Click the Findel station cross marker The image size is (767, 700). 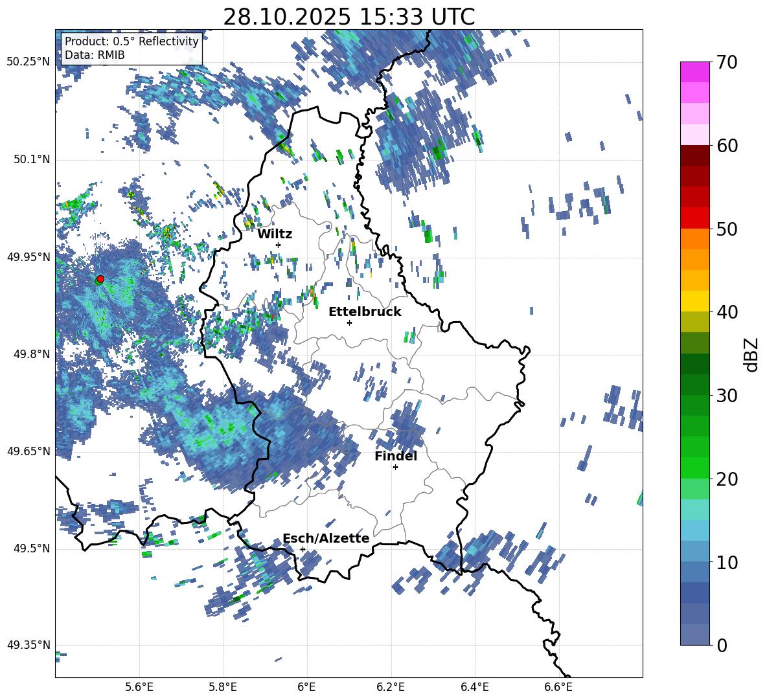point(395,467)
